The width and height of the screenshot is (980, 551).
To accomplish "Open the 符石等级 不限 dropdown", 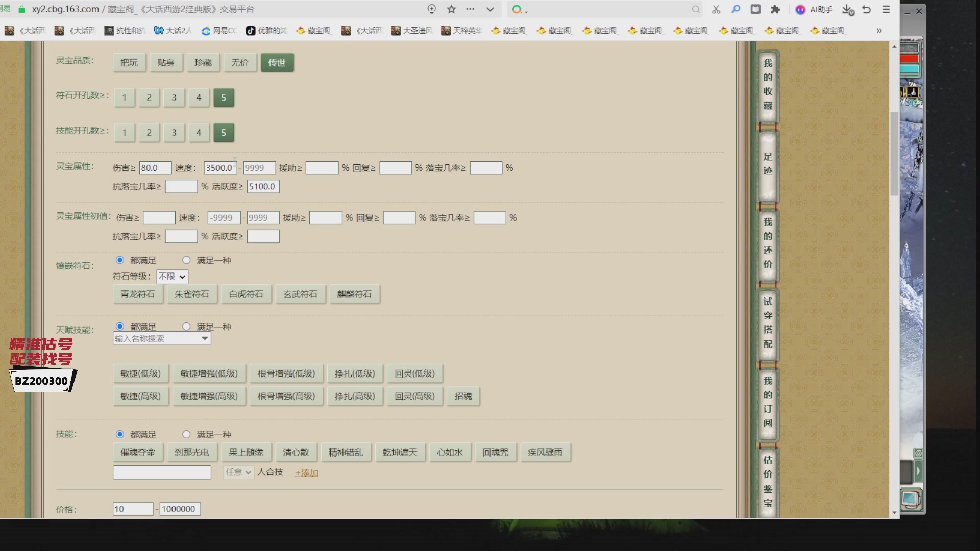I will 172,277.
